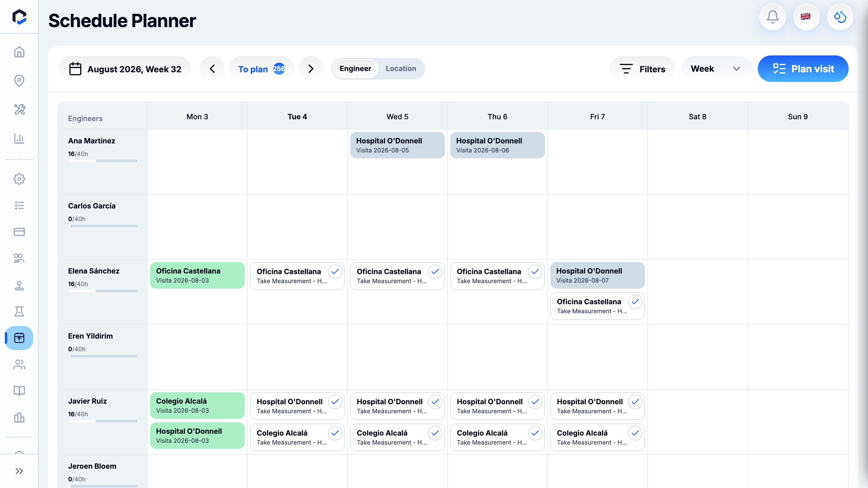Open the August 2026, Week 32 date picker

pyautogui.click(x=125, y=69)
